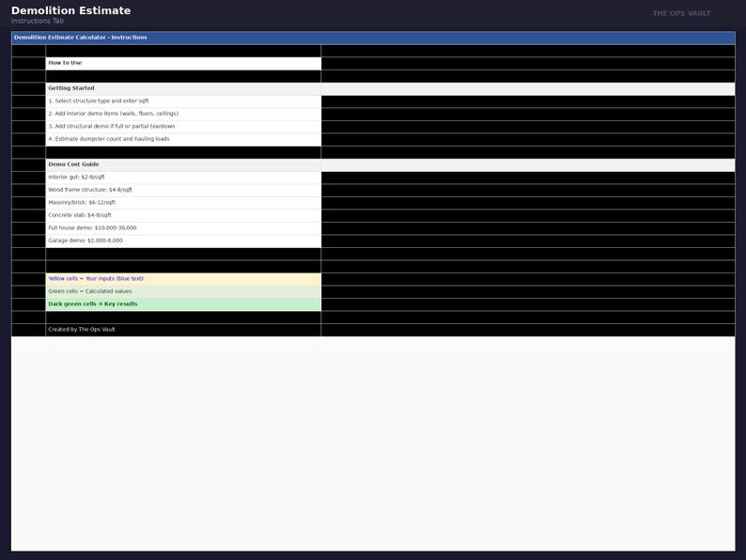
Task: Select the 'How to Use' cell
Action: coord(183,63)
